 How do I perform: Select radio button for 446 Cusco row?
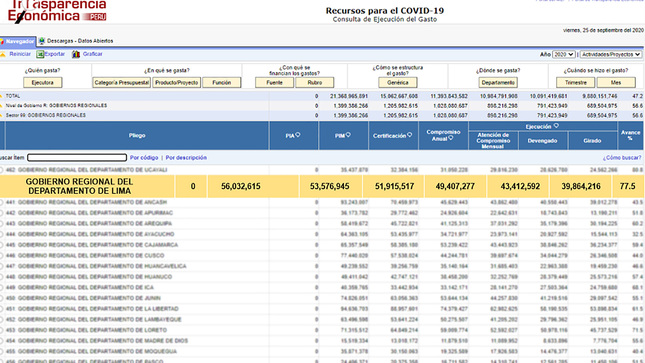point(1,256)
